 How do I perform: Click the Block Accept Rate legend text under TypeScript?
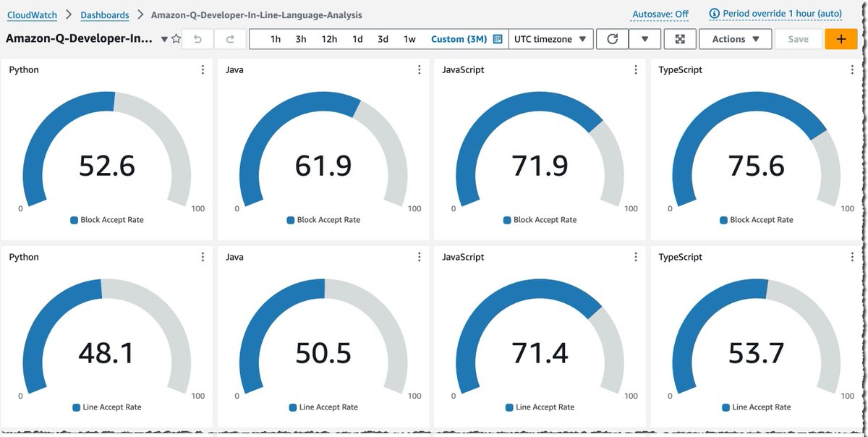(762, 220)
